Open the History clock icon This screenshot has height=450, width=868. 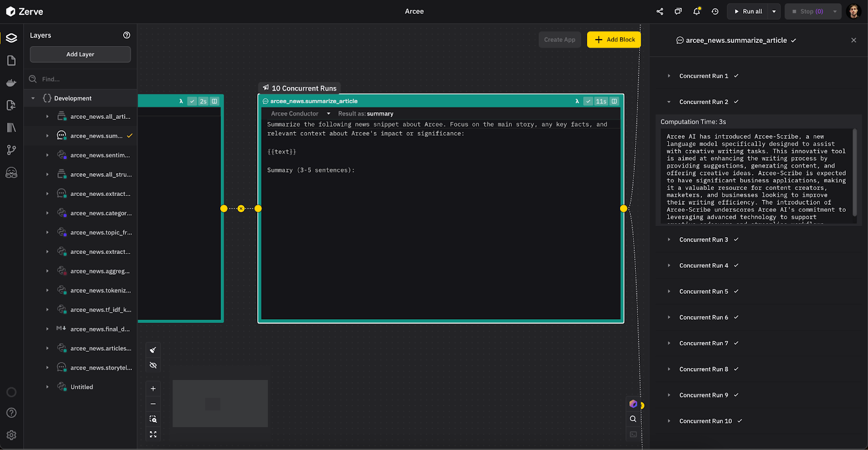(715, 11)
